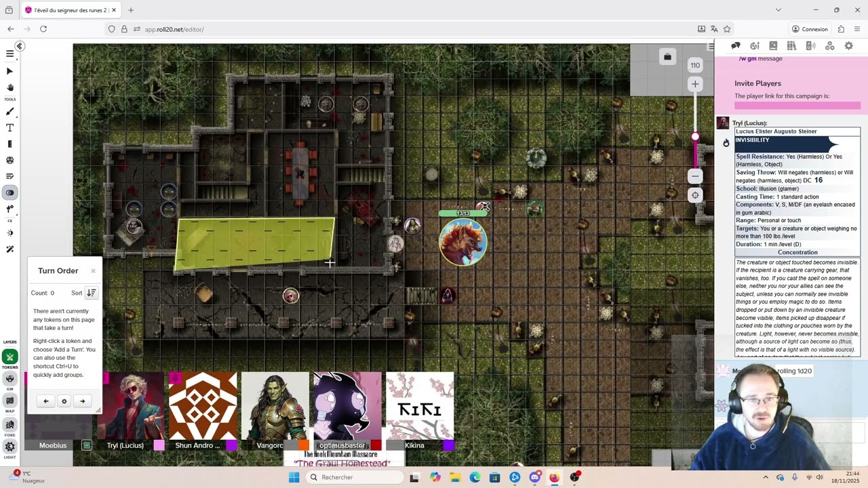This screenshot has height=488, width=868.
Task: Switch to the GM layer
Action: pyautogui.click(x=9, y=379)
